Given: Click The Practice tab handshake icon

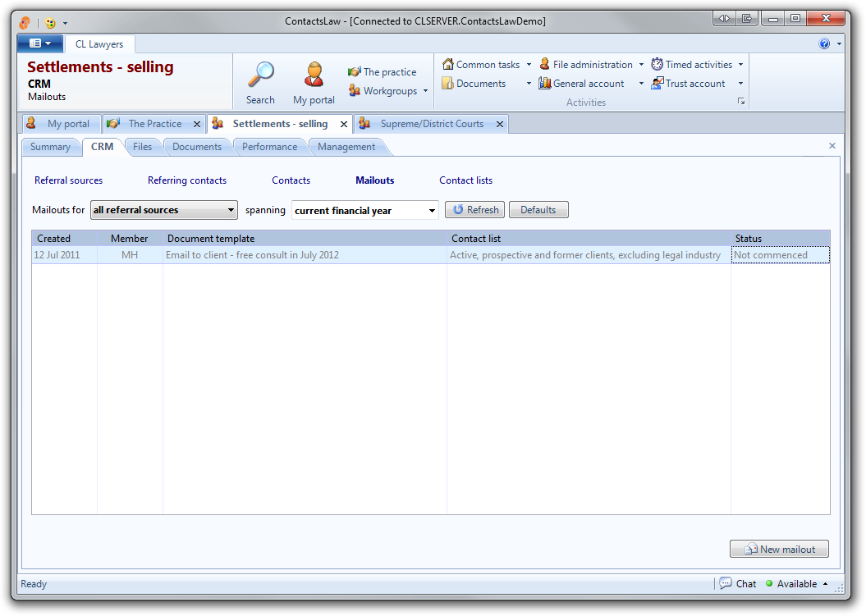Looking at the screenshot, I should coord(113,124).
